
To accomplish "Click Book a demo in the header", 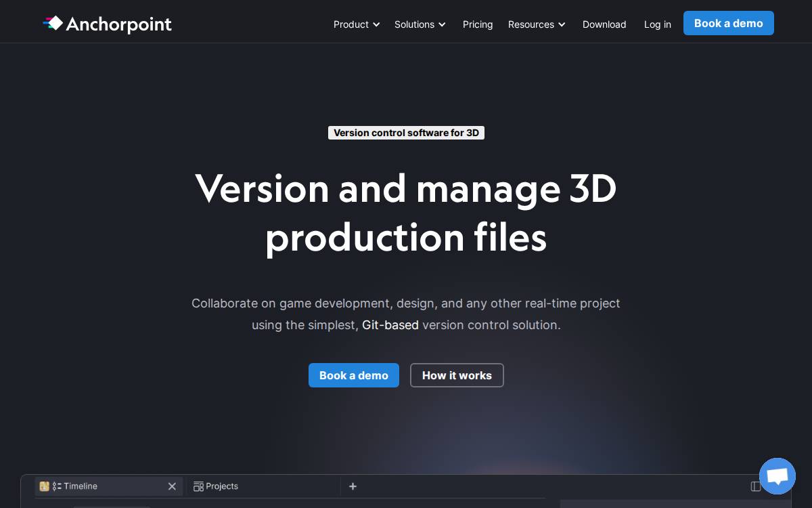I will click(729, 23).
